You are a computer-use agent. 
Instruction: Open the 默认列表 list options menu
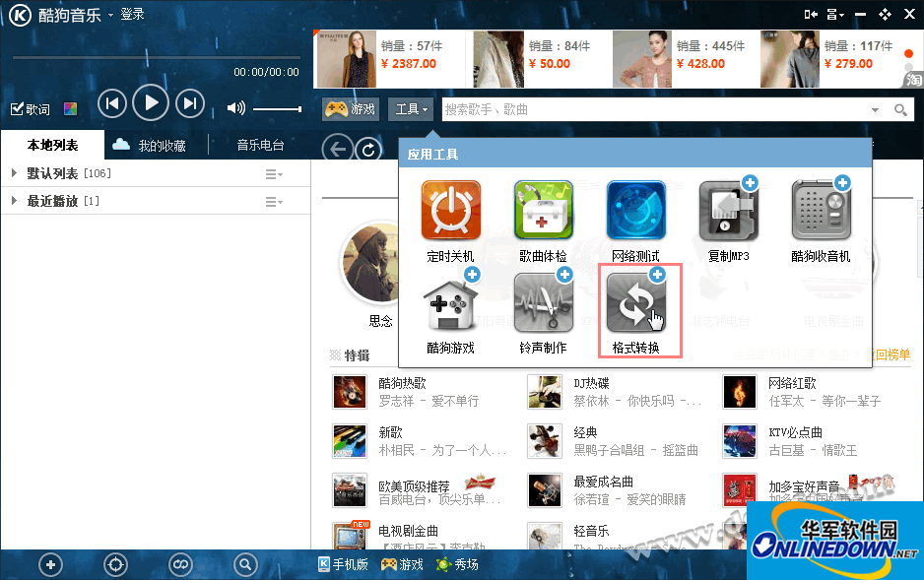pyautogui.click(x=274, y=173)
